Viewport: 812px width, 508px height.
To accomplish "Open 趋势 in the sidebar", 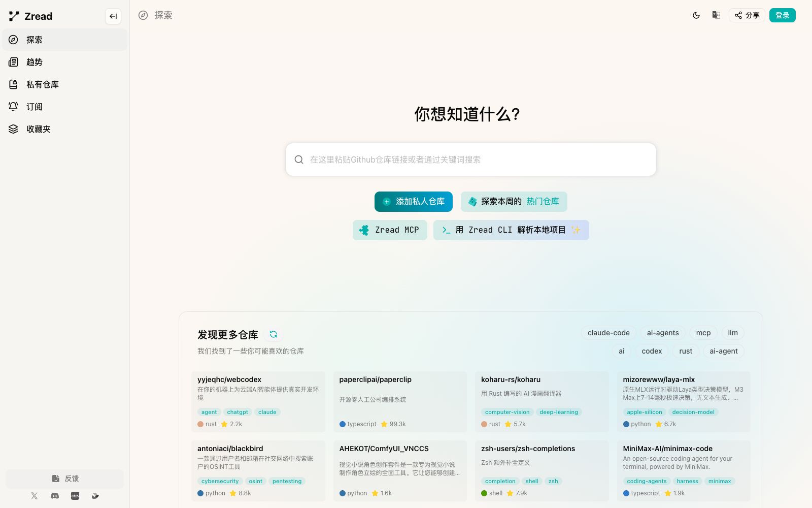I will 65,62.
